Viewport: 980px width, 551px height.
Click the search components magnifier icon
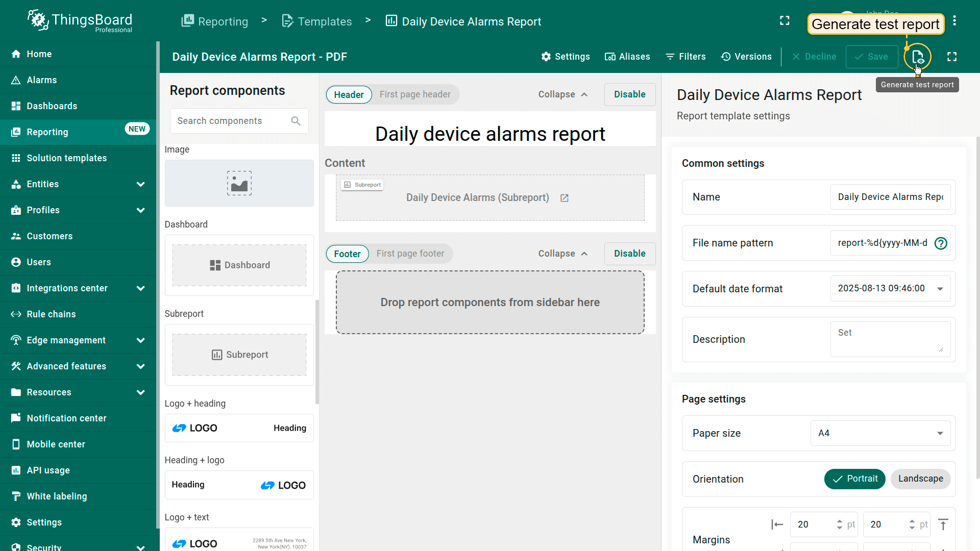296,121
